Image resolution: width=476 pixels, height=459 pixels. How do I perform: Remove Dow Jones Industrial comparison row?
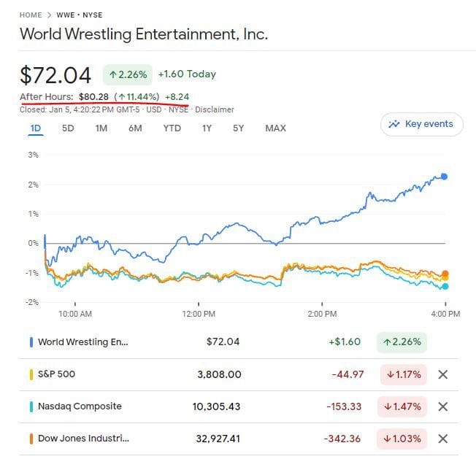442,439
